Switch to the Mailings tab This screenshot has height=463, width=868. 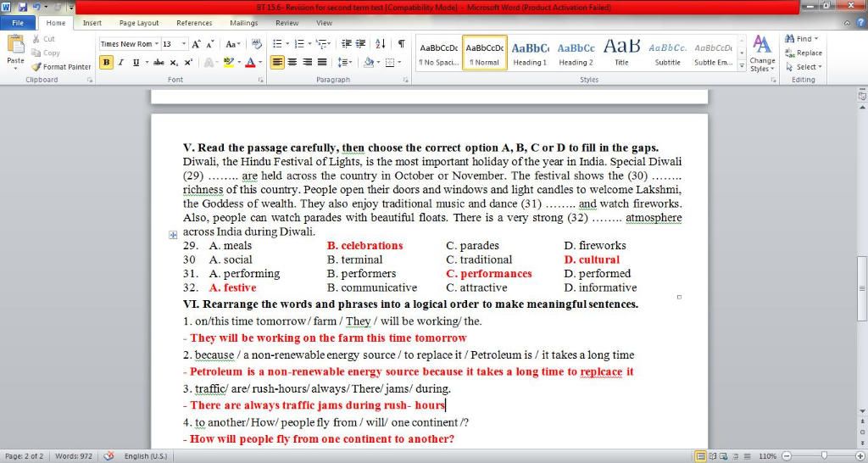(x=243, y=23)
